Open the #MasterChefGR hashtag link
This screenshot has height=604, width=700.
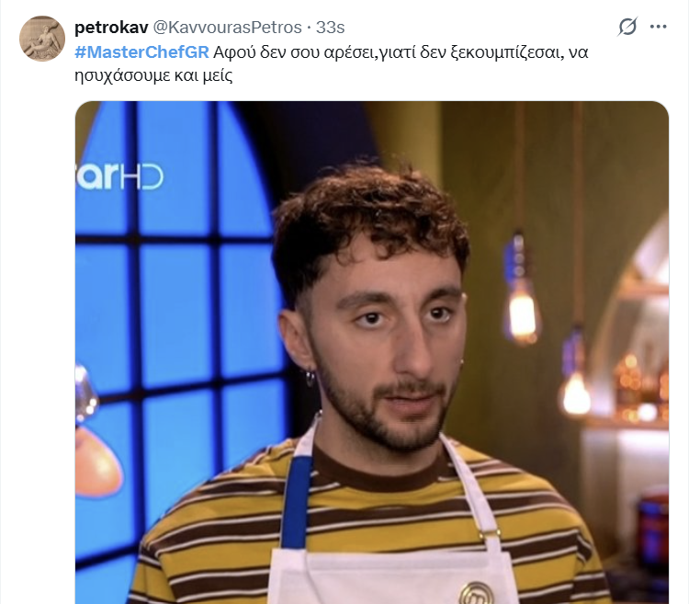[x=141, y=52]
